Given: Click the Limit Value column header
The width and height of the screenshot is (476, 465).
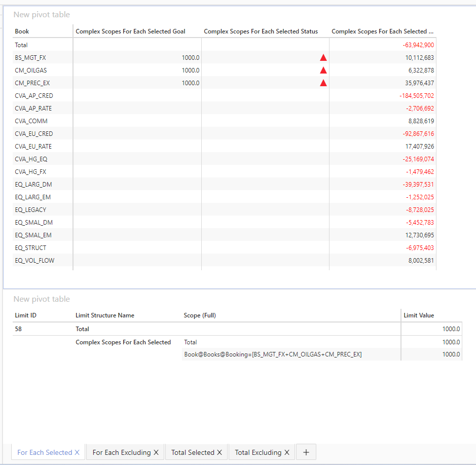Looking at the screenshot, I should coord(419,315).
